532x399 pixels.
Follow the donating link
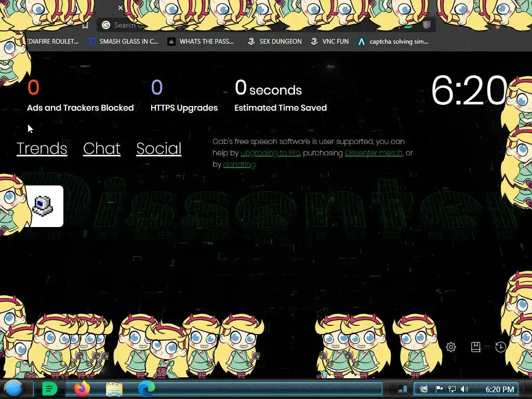(x=239, y=165)
